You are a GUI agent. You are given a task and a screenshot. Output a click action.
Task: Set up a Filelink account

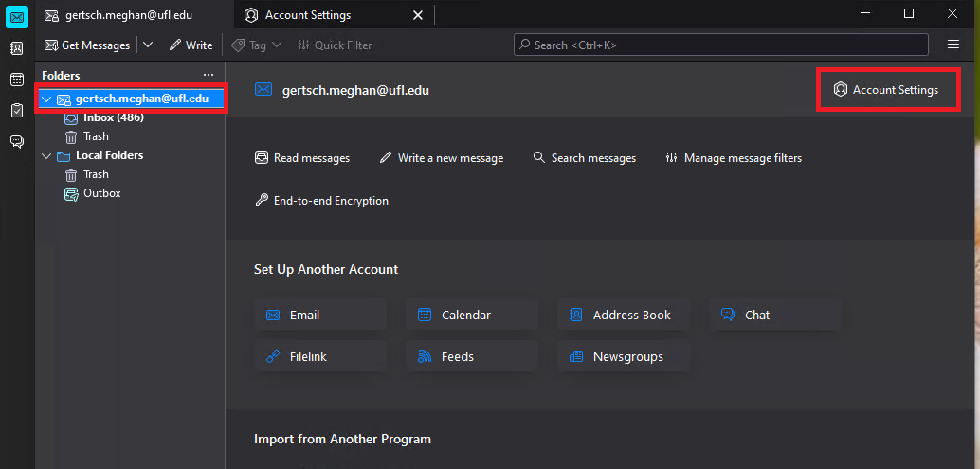pos(320,356)
